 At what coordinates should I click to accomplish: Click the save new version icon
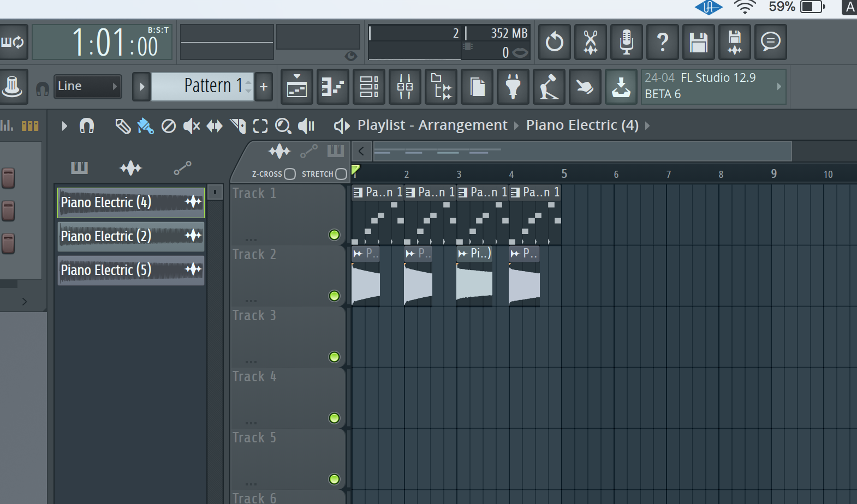point(735,41)
